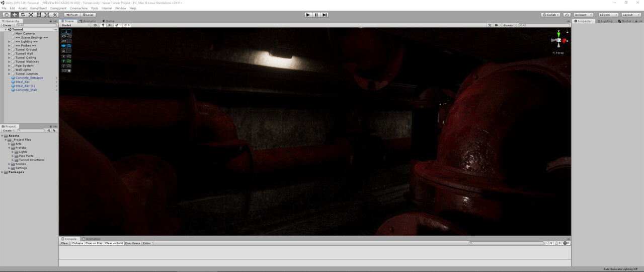
Task: Search by type icon in Project panel
Action: click(49, 130)
